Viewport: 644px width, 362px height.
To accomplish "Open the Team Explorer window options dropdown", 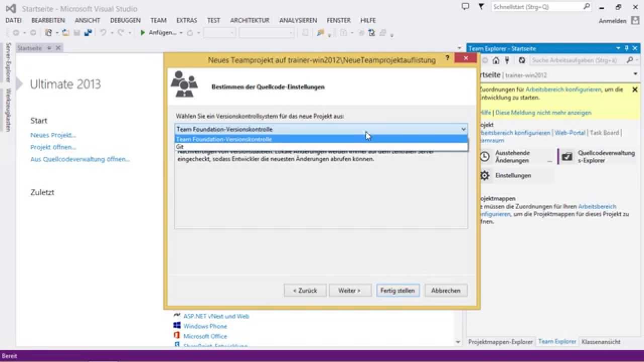I will pos(618,48).
